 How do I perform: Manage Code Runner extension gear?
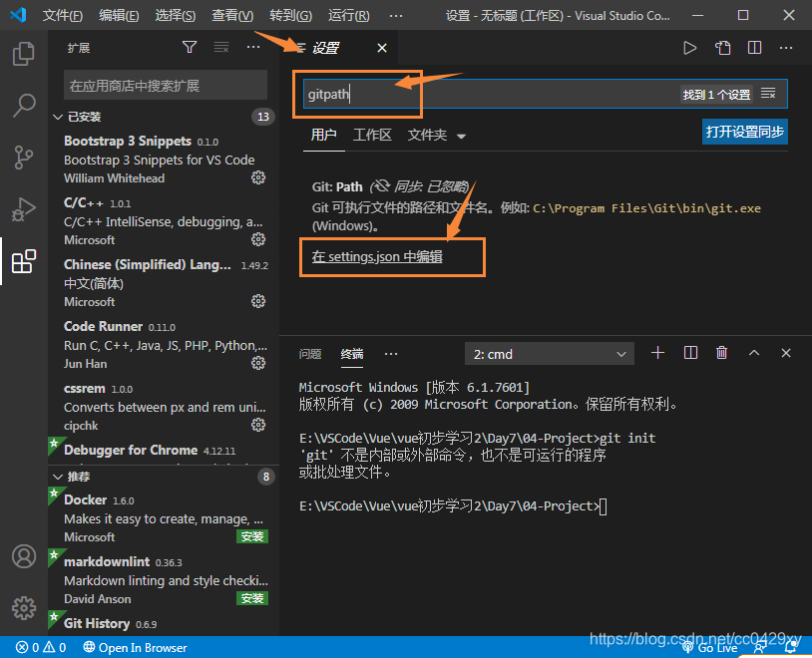point(258,363)
